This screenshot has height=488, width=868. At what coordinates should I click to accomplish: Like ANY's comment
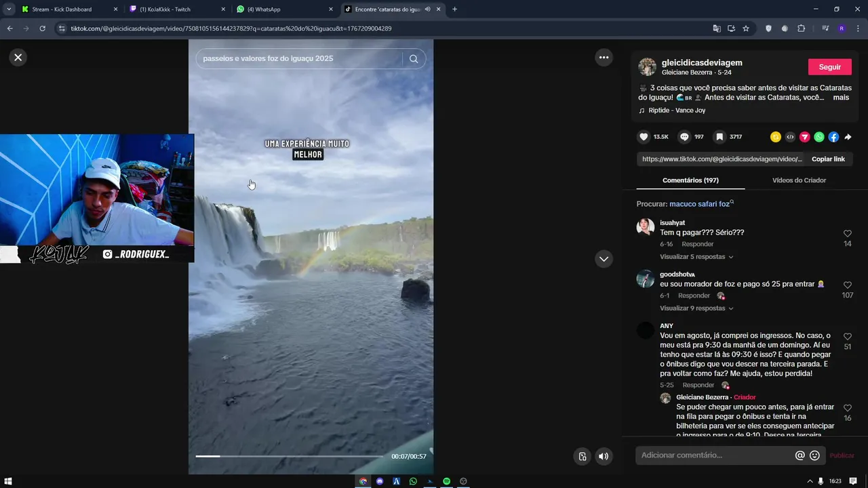click(848, 336)
